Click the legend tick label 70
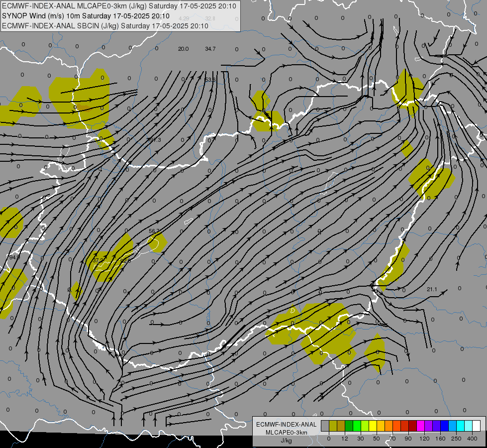Image resolution: width=487 pixels, height=448 pixels. pyautogui.click(x=392, y=439)
